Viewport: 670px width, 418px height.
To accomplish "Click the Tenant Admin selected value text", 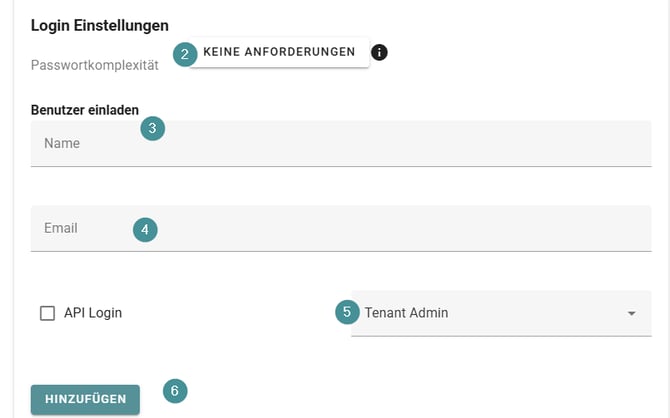I will (x=407, y=313).
